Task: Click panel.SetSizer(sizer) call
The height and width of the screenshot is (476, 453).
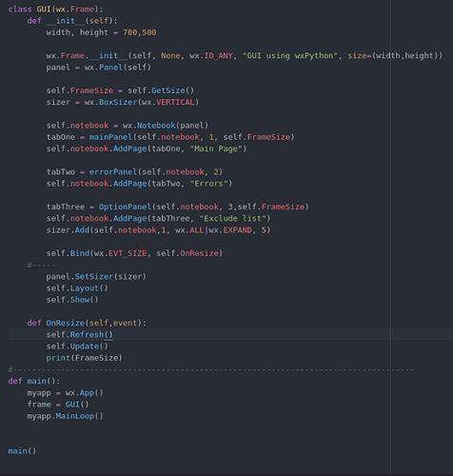Action: 96,277
